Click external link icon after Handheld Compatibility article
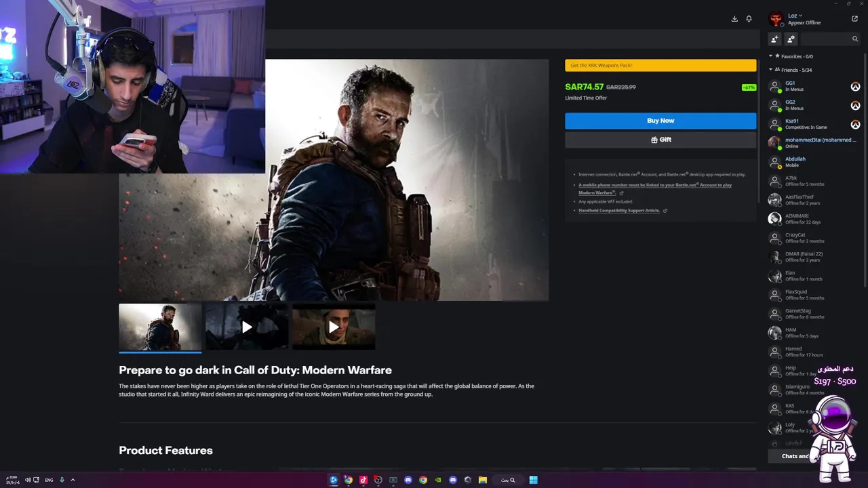 coord(665,211)
